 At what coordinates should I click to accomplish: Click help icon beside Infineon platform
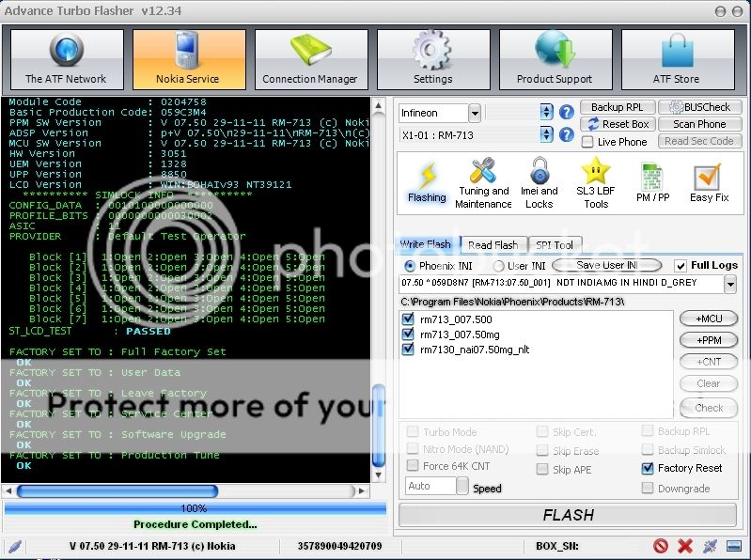click(567, 113)
